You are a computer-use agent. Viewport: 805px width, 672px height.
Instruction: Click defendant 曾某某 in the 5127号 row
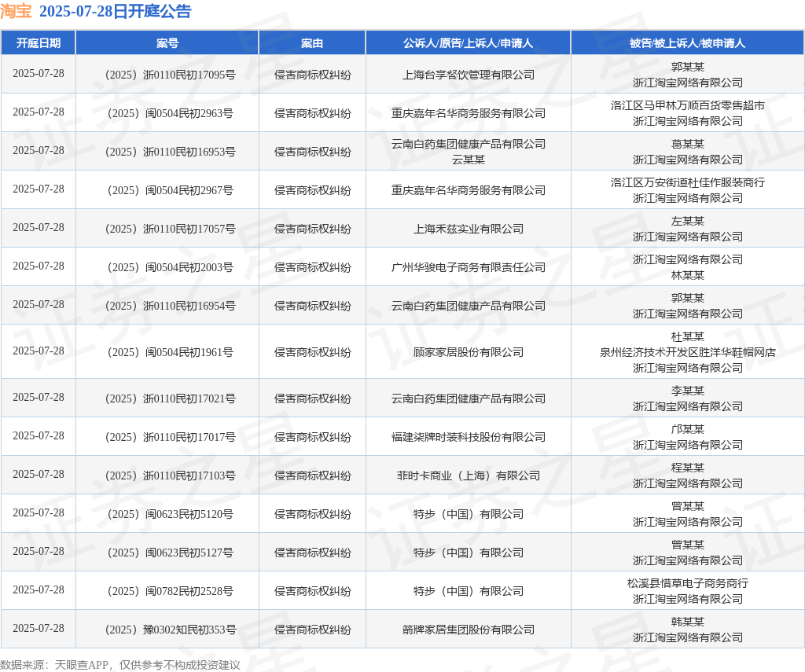[x=687, y=545]
